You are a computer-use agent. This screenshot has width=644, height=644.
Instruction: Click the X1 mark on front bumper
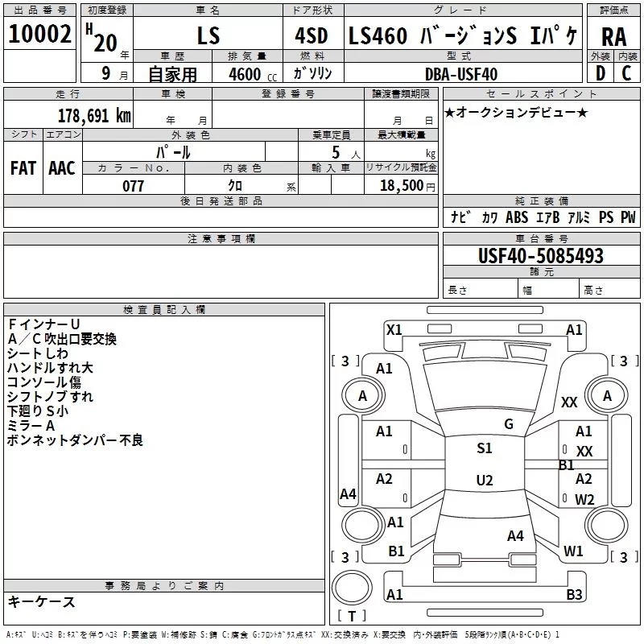tap(394, 330)
